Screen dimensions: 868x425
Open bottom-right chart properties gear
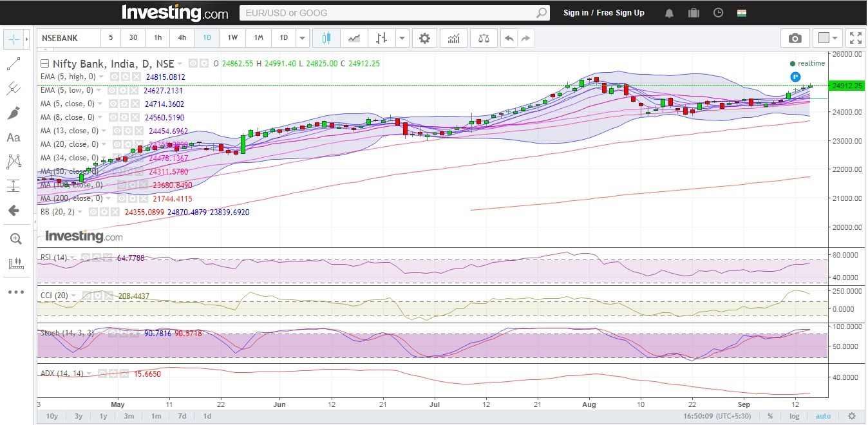852,416
